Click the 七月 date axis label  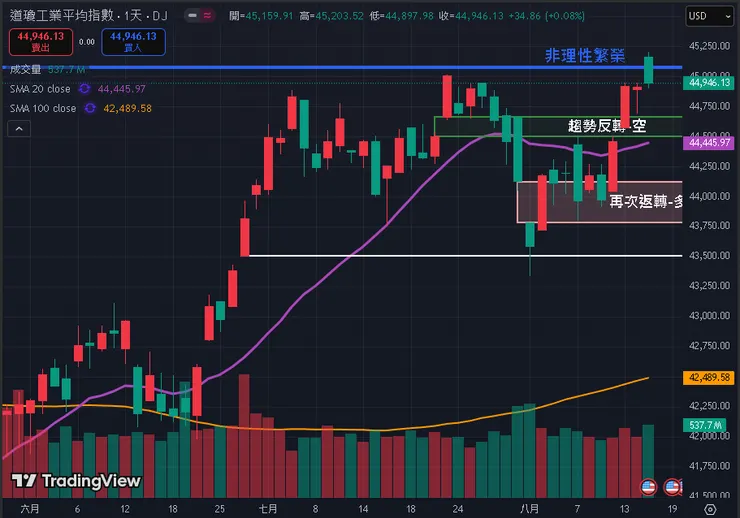(x=268, y=509)
